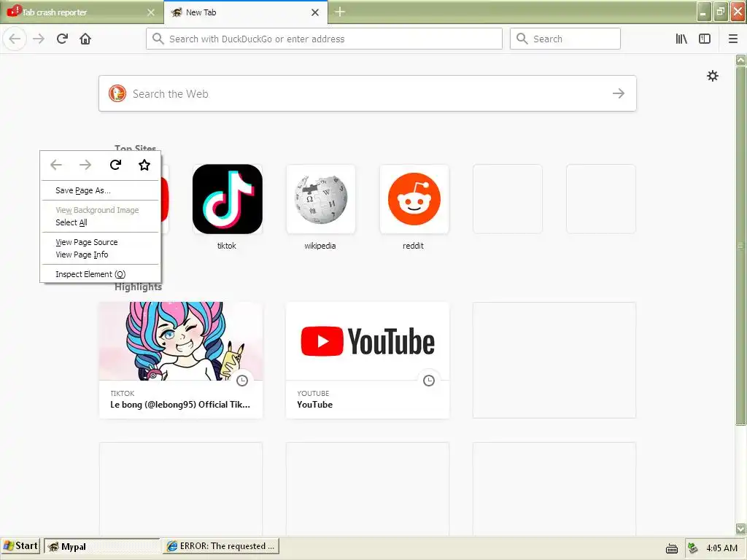Choose Select All in context menu
Image resolution: width=747 pixels, height=560 pixels.
[101, 222]
